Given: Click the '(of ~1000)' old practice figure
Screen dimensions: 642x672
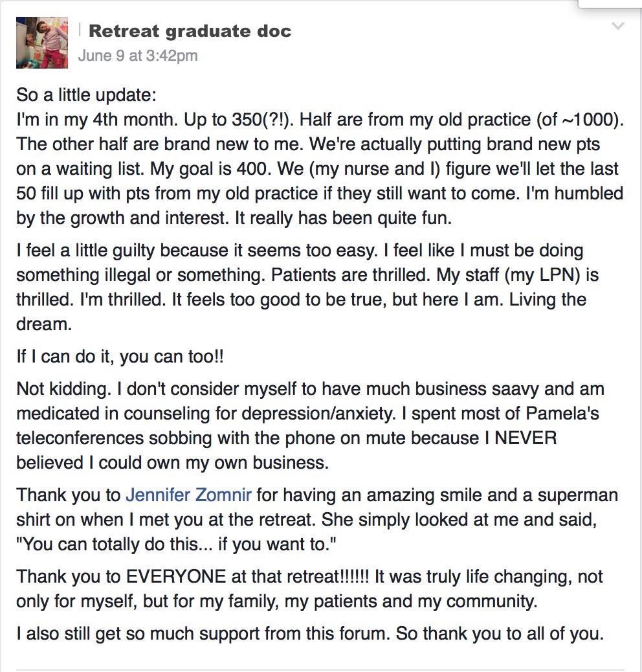Looking at the screenshot, I should tap(580, 120).
